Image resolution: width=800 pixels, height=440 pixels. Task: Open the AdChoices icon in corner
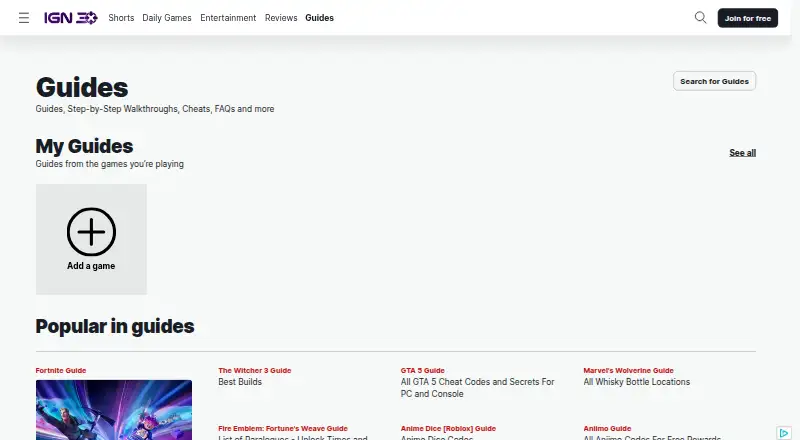pos(784,433)
